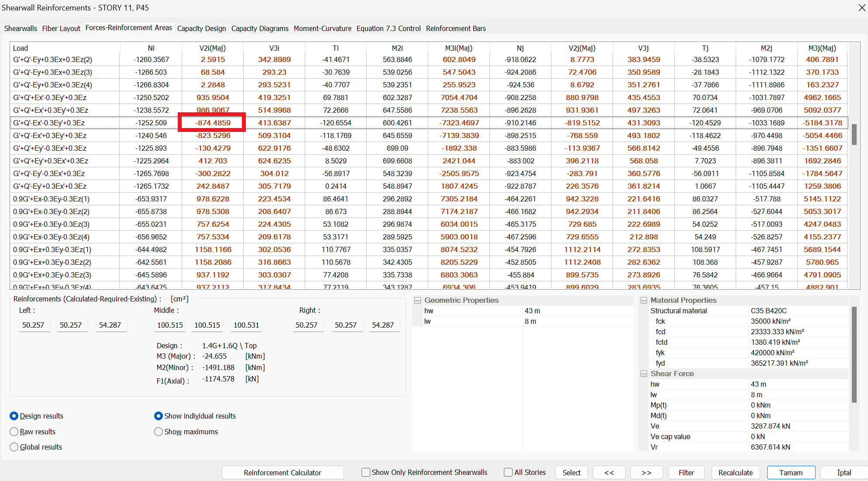Collapse the Shear Force section

pyautogui.click(x=644, y=374)
